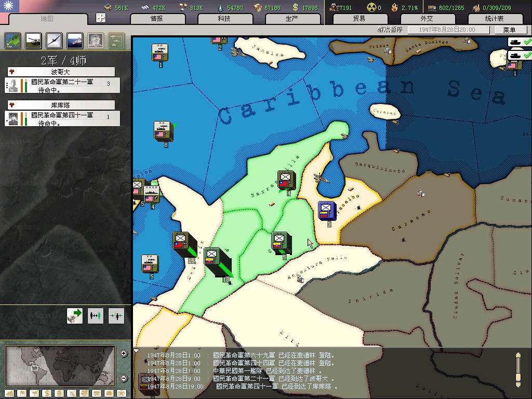
Task: Collapse the message log with top-left arrow
Action: tap(137, 351)
